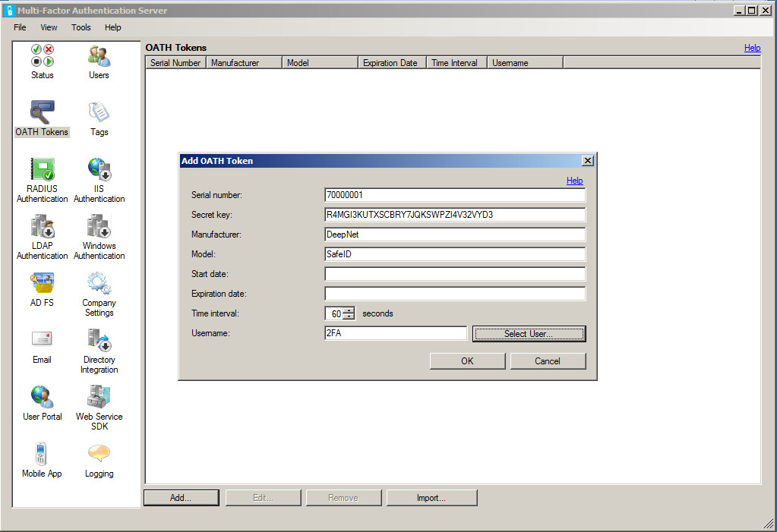Confirm the token with OK button
The width and height of the screenshot is (777, 532).
pyautogui.click(x=467, y=361)
